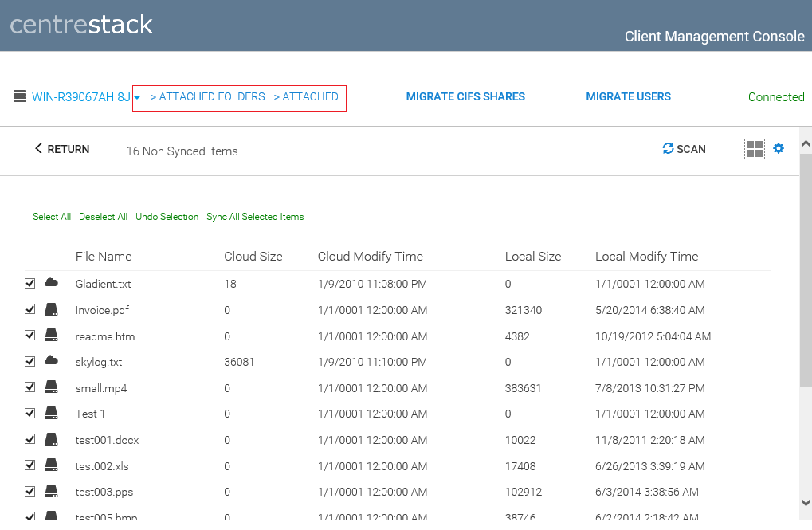Image resolution: width=812 pixels, height=530 pixels.
Task: Sort by Local Modify Time column header
Action: point(647,257)
